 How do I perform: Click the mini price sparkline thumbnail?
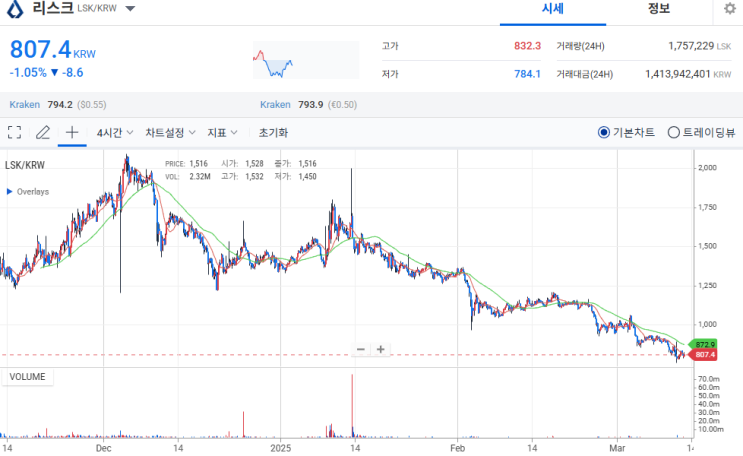(306, 60)
